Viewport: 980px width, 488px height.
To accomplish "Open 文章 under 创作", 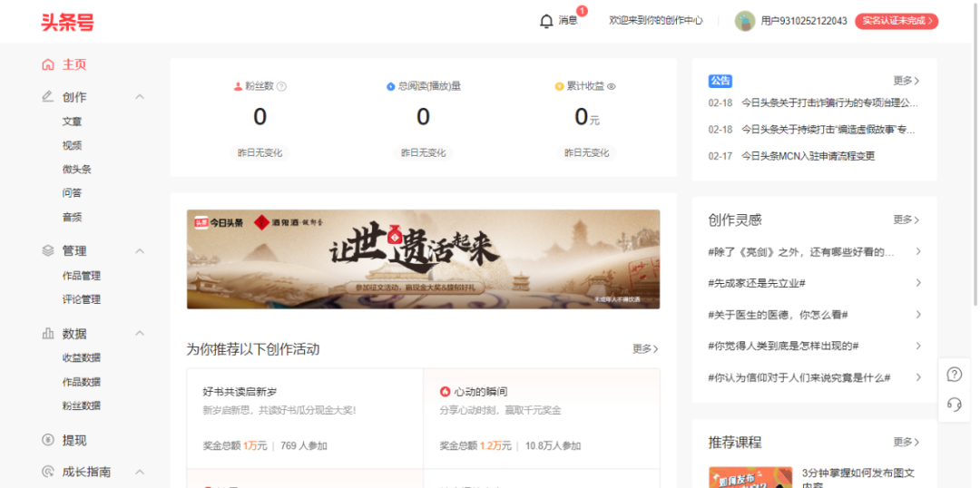I will click(72, 122).
